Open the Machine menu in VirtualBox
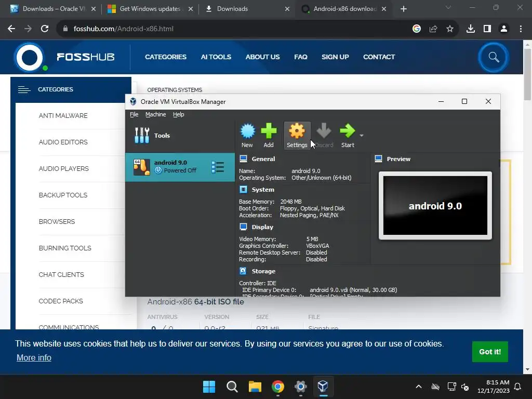The width and height of the screenshot is (532, 399). tap(156, 114)
